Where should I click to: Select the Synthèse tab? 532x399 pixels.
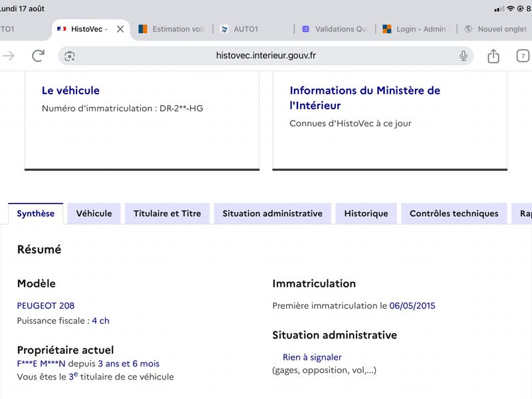[36, 213]
